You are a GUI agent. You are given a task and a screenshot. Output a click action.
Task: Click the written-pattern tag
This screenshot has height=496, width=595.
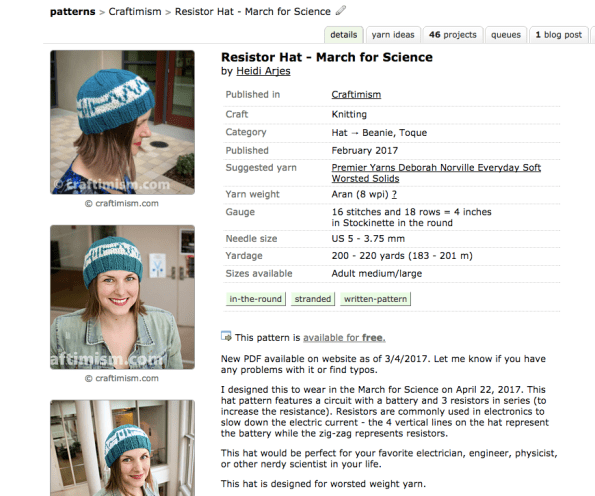coord(375,299)
